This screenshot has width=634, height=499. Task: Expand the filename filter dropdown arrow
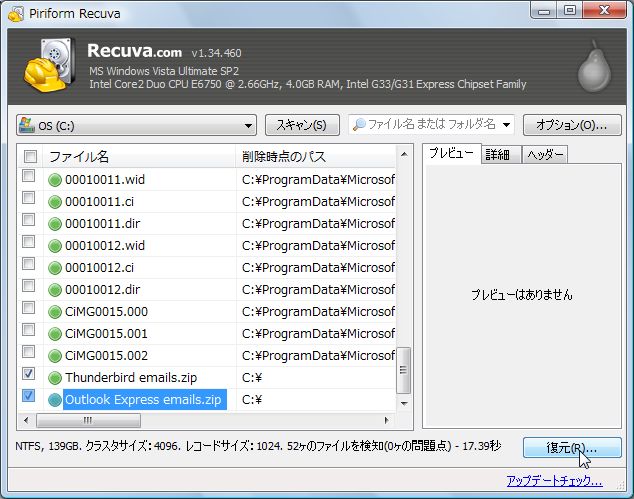pyautogui.click(x=506, y=125)
